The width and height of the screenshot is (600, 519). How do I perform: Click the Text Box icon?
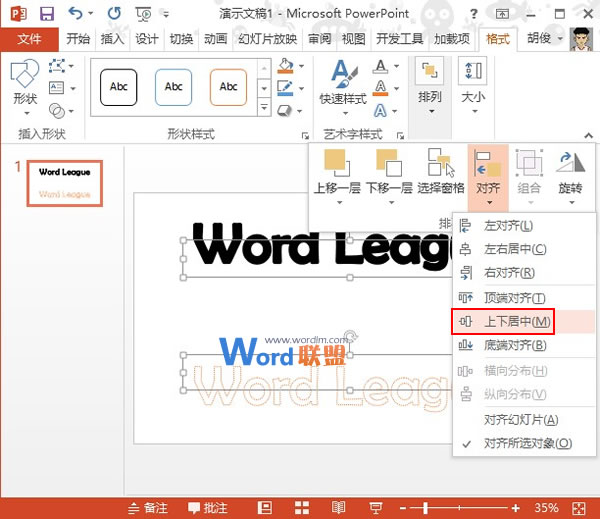[56, 88]
